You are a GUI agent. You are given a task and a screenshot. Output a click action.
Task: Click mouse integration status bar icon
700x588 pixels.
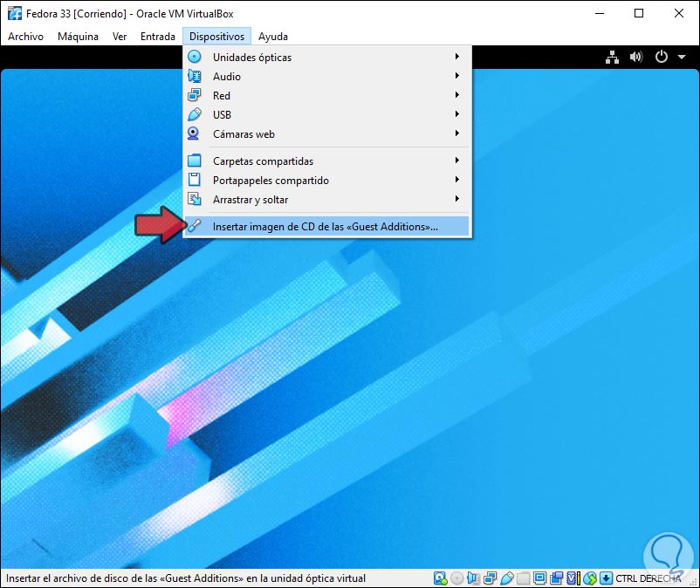590,578
